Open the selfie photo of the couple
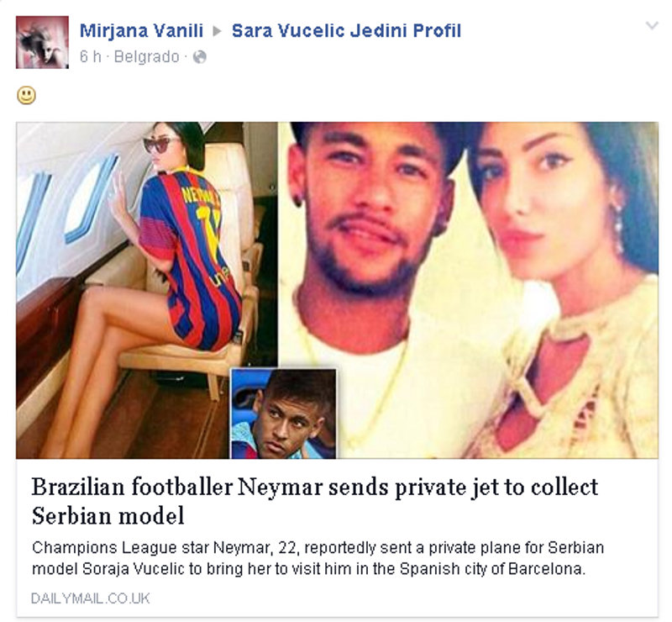 pos(468,290)
